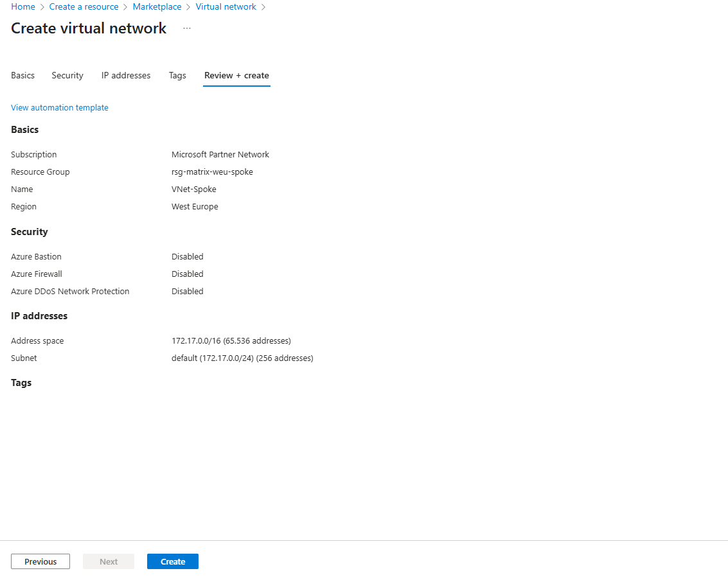
Task: Click the blue Create button
Action: pyautogui.click(x=173, y=561)
